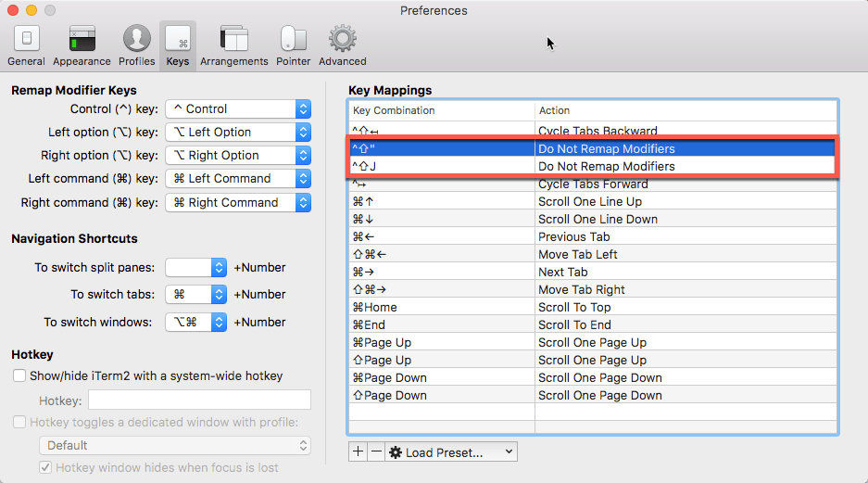Expand the switch tabs modifier dropdown
Screen dimensions: 868x483
coord(196,294)
